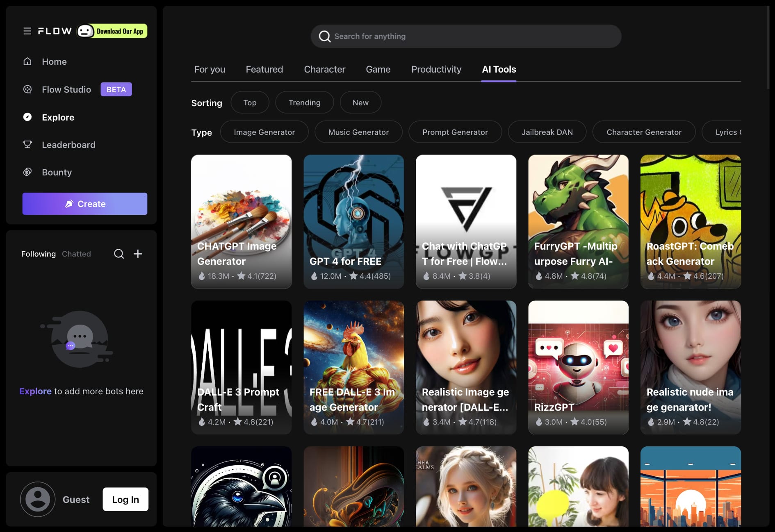Click the Download Our App badge
The width and height of the screenshot is (775, 532).
point(112,31)
